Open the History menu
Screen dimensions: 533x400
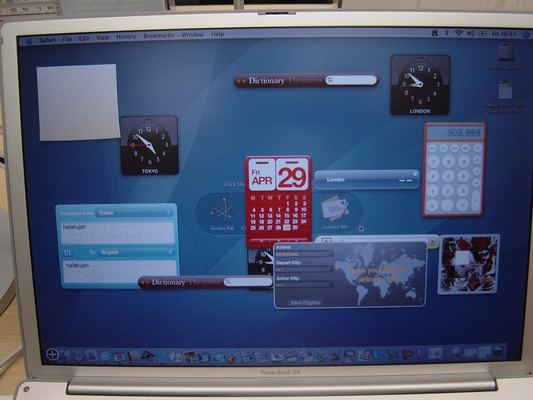point(126,37)
